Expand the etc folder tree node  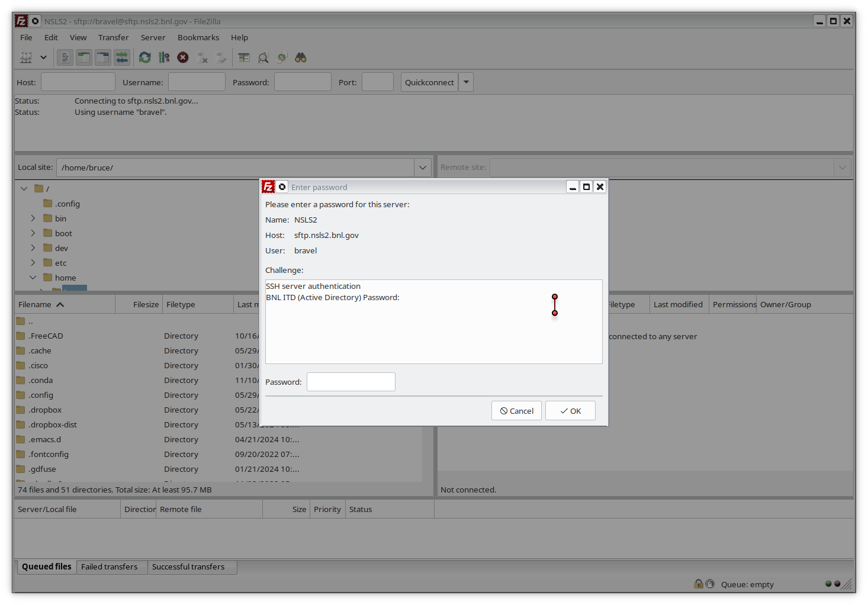[33, 263]
